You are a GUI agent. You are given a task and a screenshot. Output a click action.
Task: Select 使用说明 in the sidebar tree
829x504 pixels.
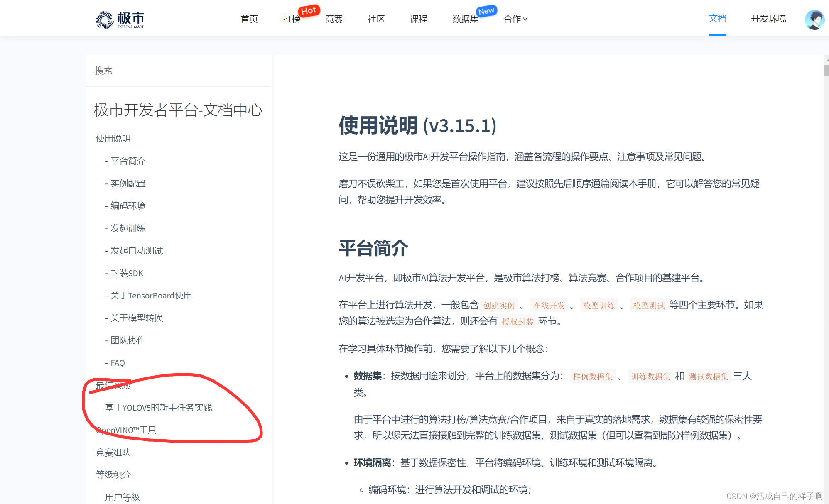tap(113, 139)
